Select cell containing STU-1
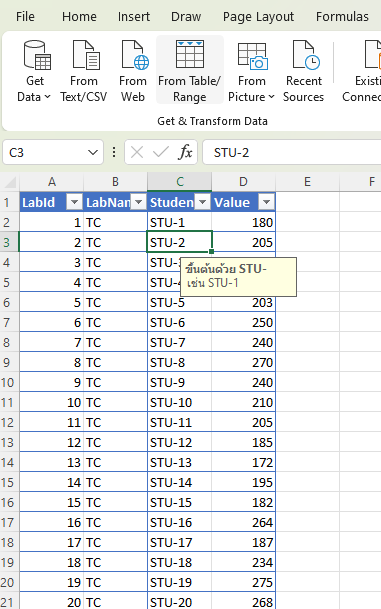Viewport: 381px width, 609px height. tap(179, 223)
